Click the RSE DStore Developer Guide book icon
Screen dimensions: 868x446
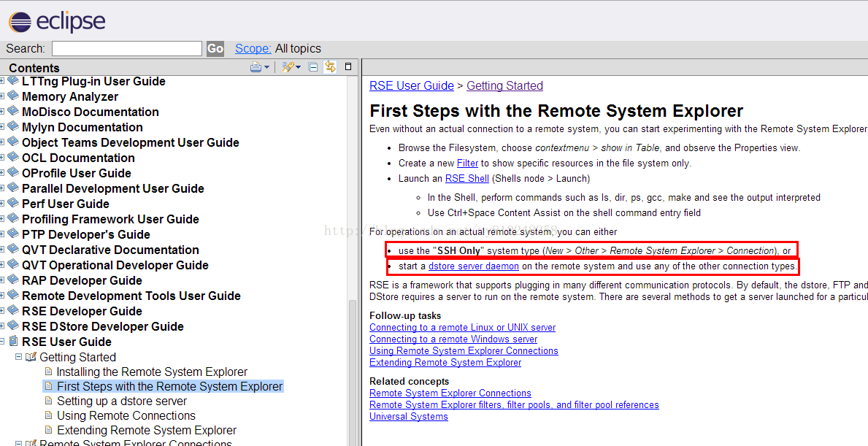tap(13, 326)
